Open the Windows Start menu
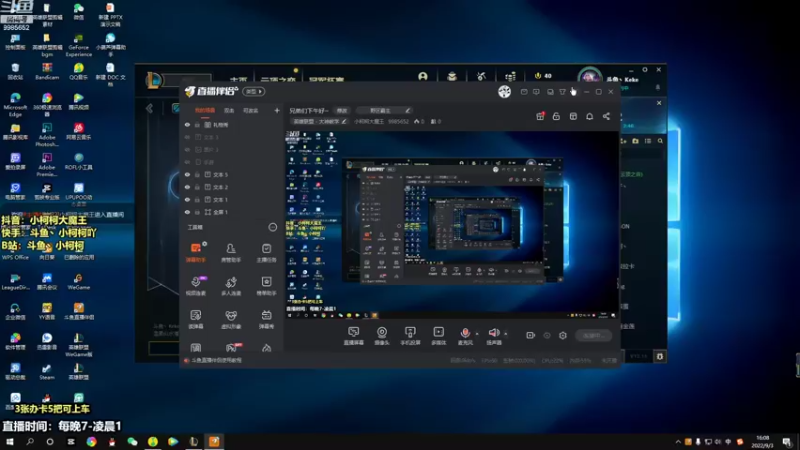 coord(10,442)
